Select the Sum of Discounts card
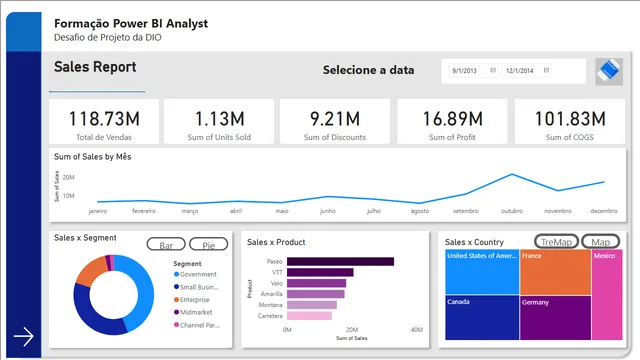Viewport: 640px width, 360px height. pos(335,121)
